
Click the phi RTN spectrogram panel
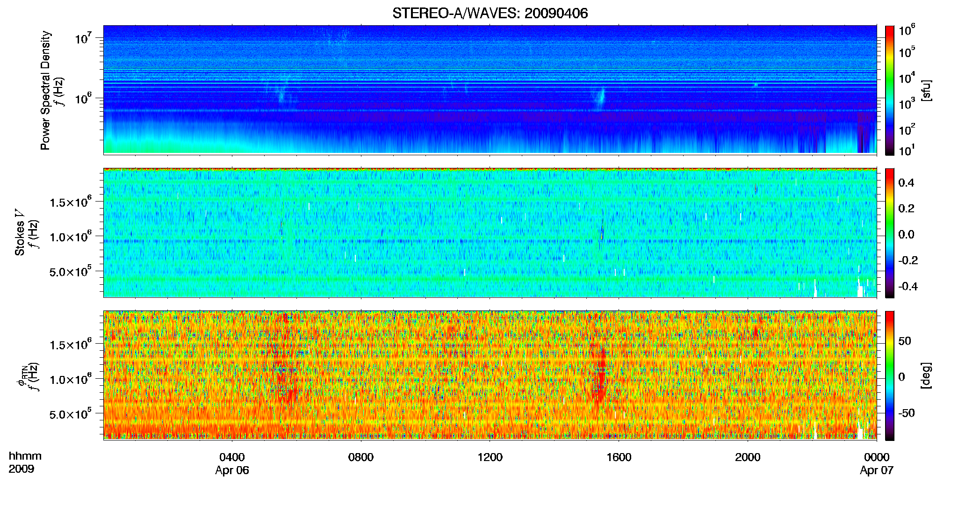(490, 375)
